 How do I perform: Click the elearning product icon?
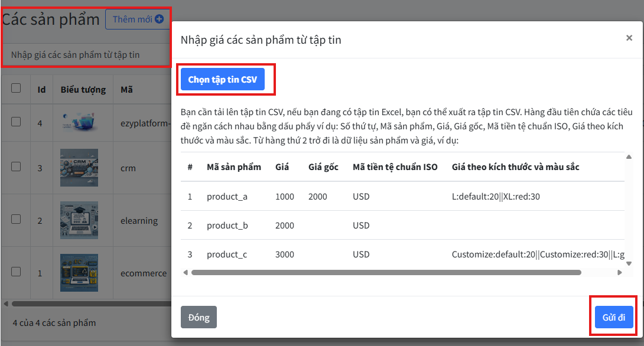(79, 220)
